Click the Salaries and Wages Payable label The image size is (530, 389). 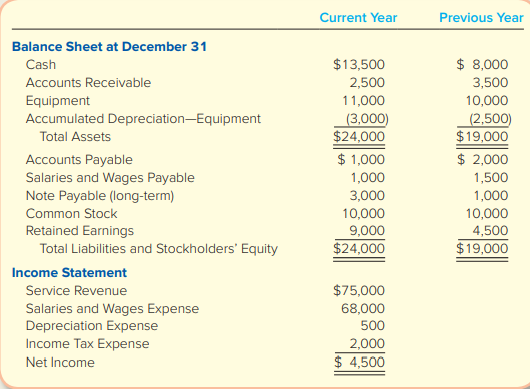click(110, 178)
